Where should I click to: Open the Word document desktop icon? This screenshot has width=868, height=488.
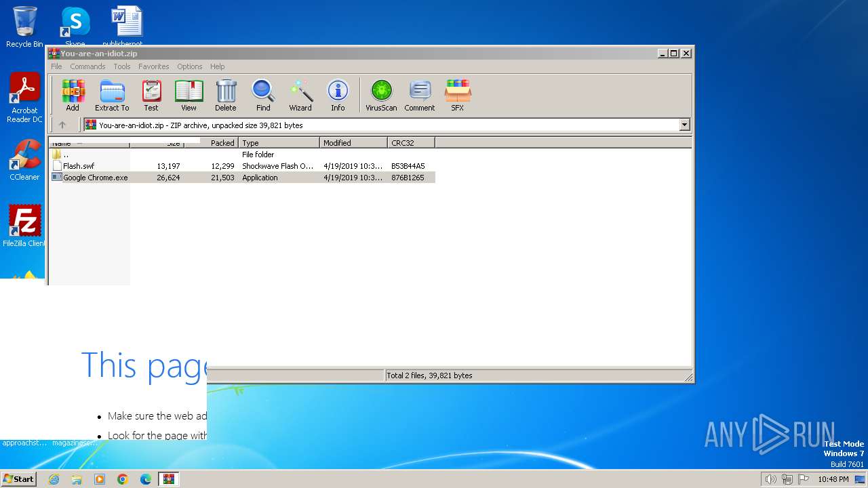click(127, 27)
